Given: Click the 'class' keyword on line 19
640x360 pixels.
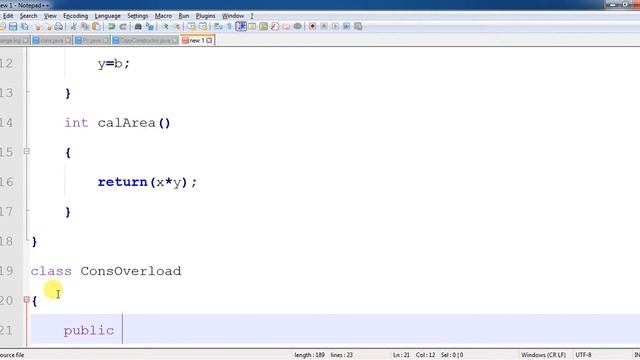Looking at the screenshot, I should coord(51,271).
